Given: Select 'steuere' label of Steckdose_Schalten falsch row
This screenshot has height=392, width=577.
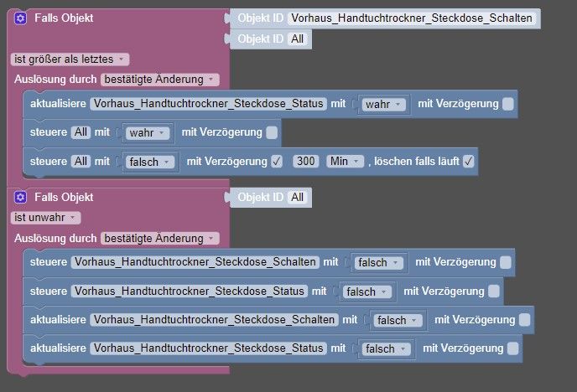Looking at the screenshot, I should click(x=49, y=262).
